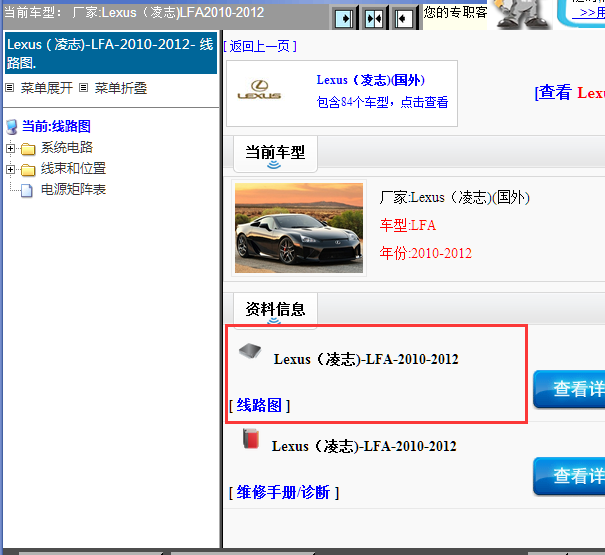Click the 当前车型 header text at top
The width and height of the screenshot is (605, 555).
coord(134,12)
